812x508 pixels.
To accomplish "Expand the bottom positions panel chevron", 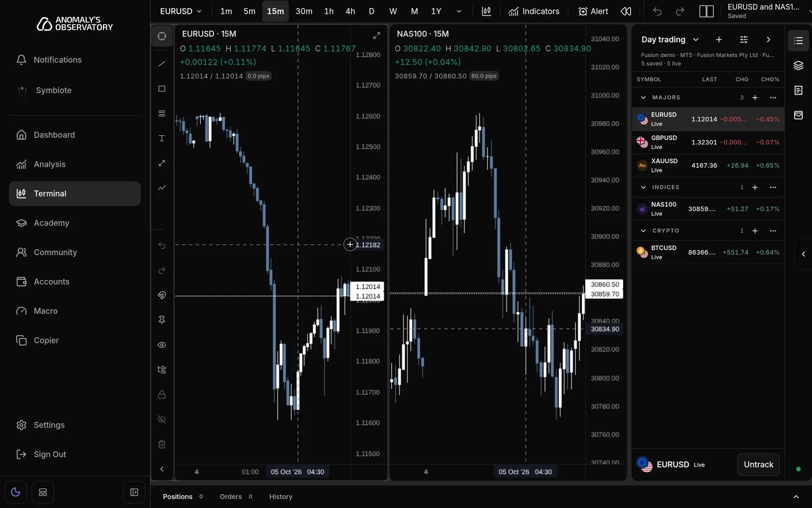I will [x=796, y=497].
